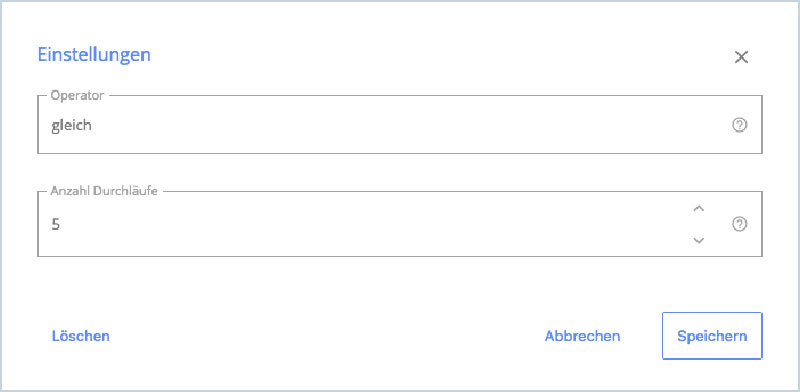Viewport: 800px width, 392px height.
Task: Delete settings via Löschen
Action: tap(81, 336)
